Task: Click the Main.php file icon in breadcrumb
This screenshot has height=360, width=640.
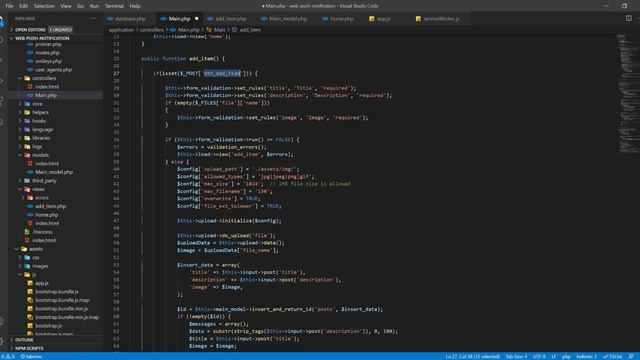Action: 173,30
